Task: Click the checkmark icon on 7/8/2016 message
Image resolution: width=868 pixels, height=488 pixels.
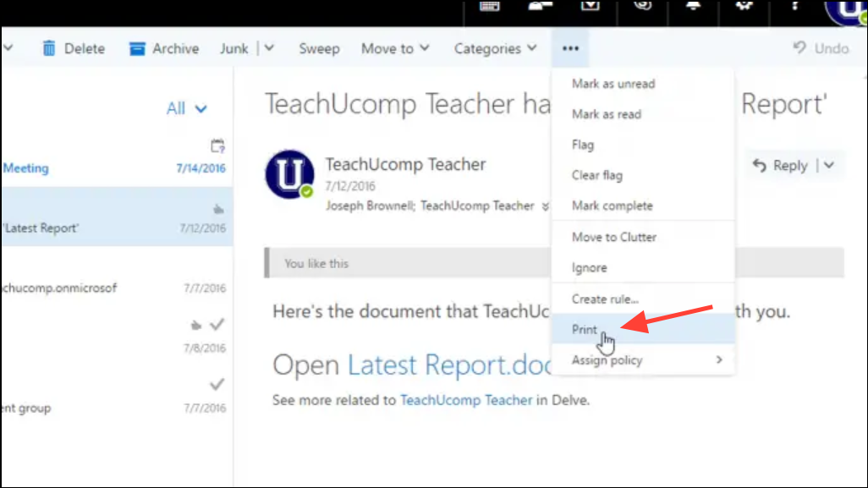Action: click(217, 324)
